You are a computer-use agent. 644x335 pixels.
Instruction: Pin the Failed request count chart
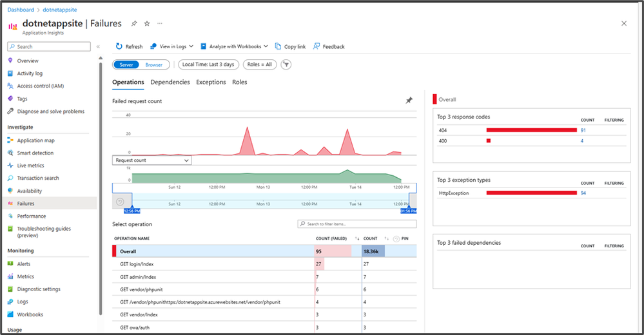409,100
